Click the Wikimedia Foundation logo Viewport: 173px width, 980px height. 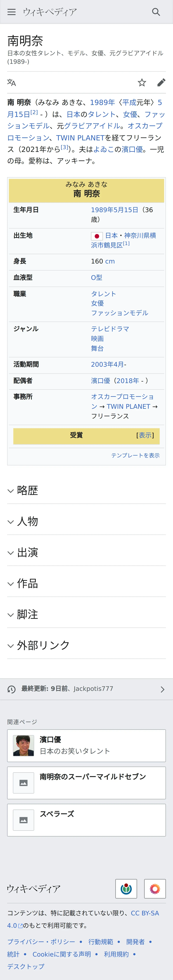tap(126, 889)
